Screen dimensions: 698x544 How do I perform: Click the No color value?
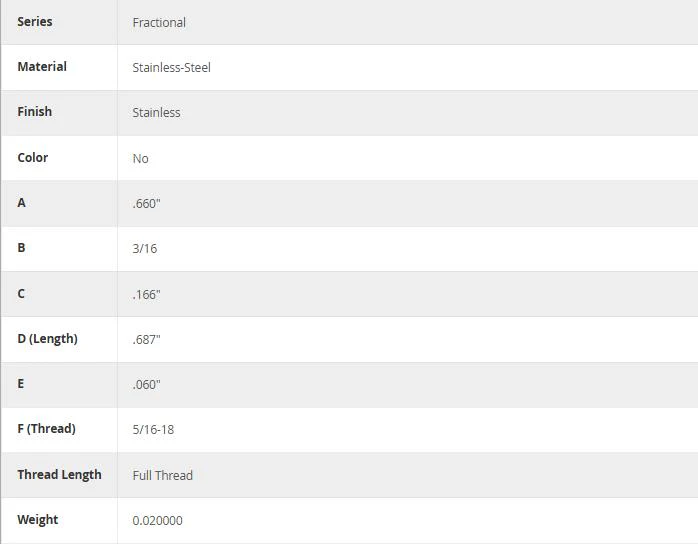tap(140, 158)
